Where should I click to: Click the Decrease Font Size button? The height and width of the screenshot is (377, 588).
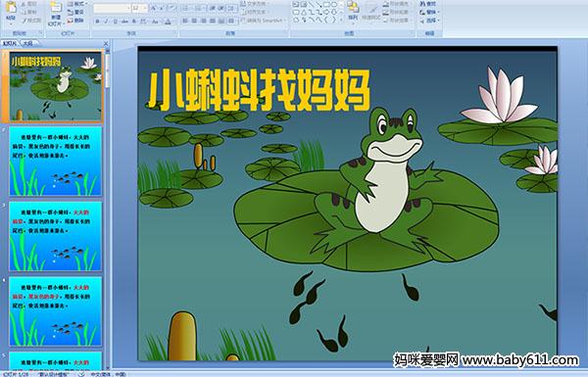(x=162, y=8)
